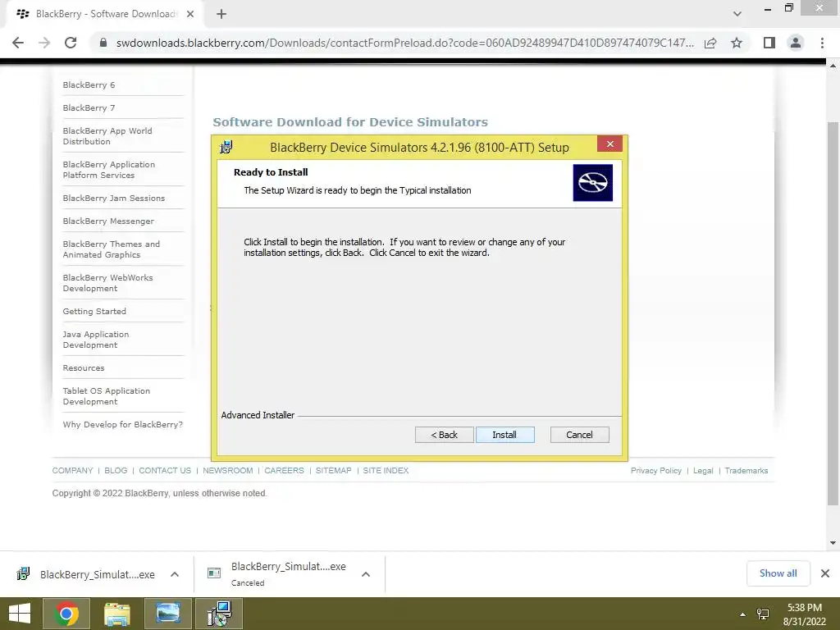Bookmark this page with star
Screen dimensions: 840x630
[x=737, y=43]
